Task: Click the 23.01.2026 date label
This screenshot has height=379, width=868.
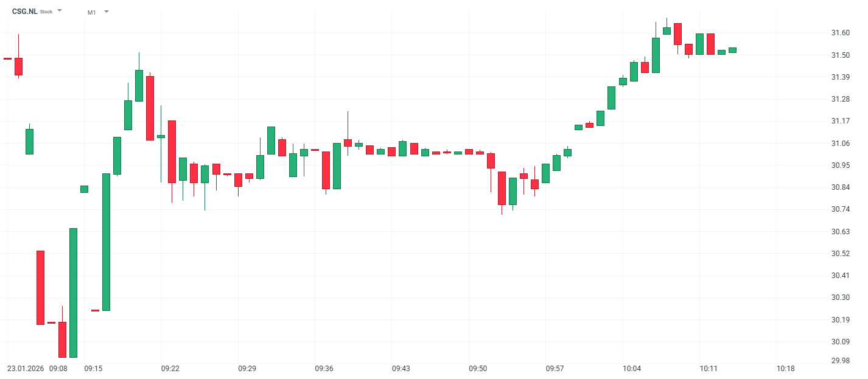Action: (26, 369)
